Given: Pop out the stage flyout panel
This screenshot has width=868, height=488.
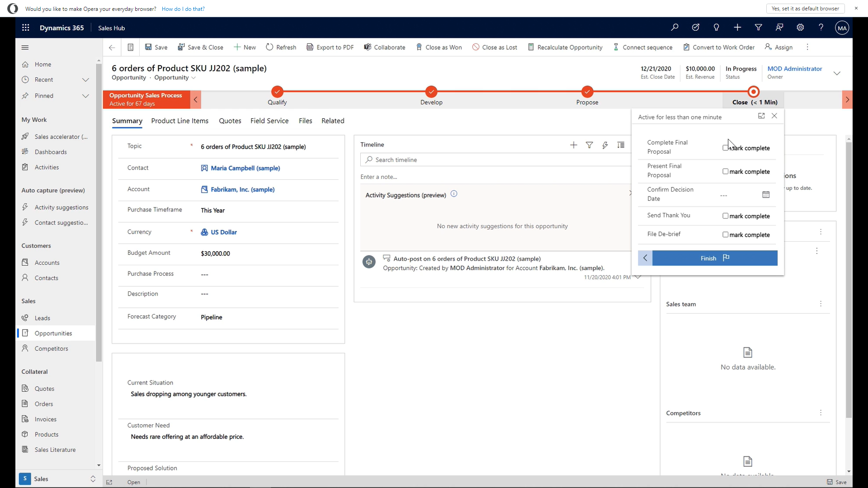Looking at the screenshot, I should tap(761, 116).
